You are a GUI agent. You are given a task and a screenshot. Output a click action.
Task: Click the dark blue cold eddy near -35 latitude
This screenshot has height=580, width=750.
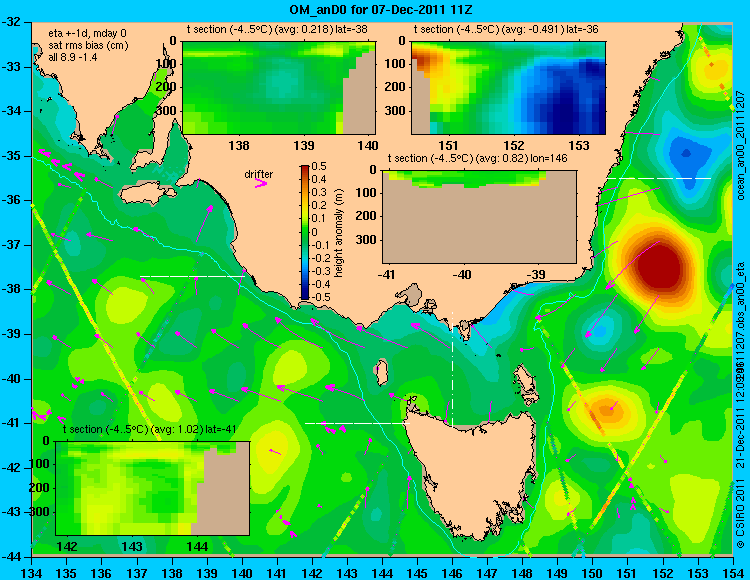coord(686,153)
